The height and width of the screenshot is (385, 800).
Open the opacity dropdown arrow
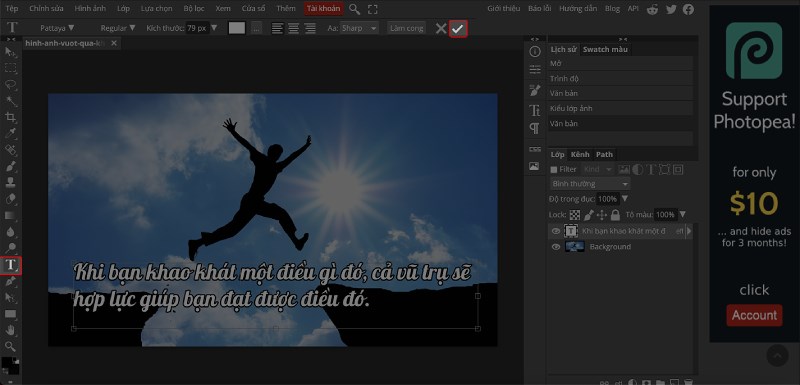tap(625, 198)
